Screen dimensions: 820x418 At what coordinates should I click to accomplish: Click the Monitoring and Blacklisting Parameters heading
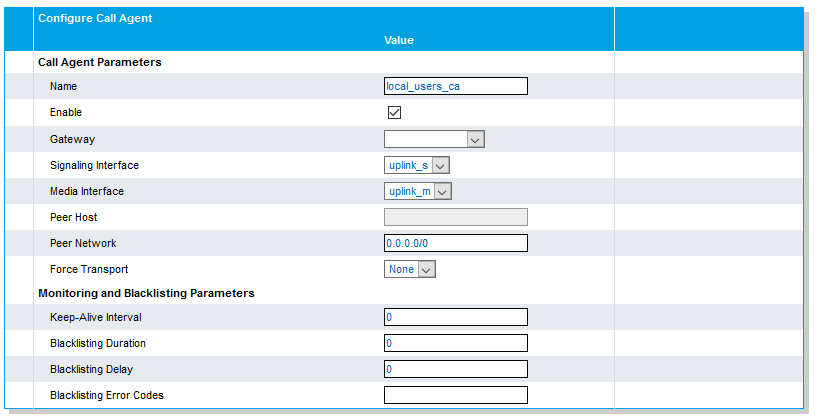[x=146, y=294]
